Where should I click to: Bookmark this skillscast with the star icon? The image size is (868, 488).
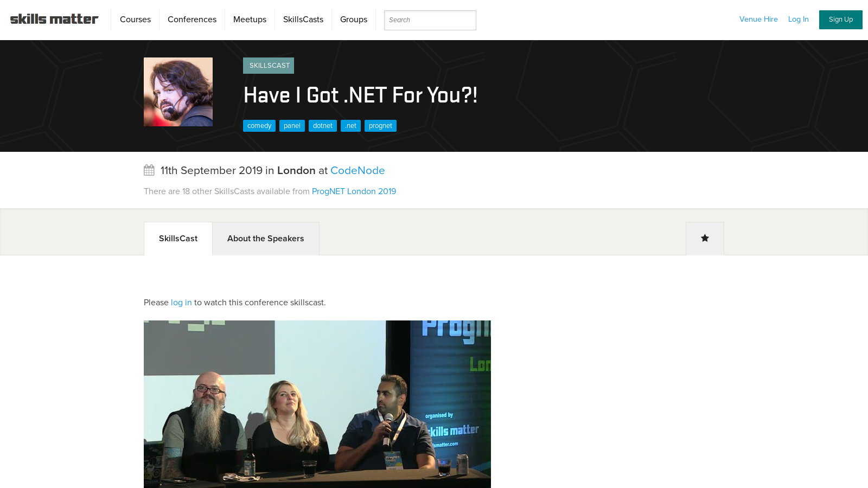pyautogui.click(x=705, y=238)
